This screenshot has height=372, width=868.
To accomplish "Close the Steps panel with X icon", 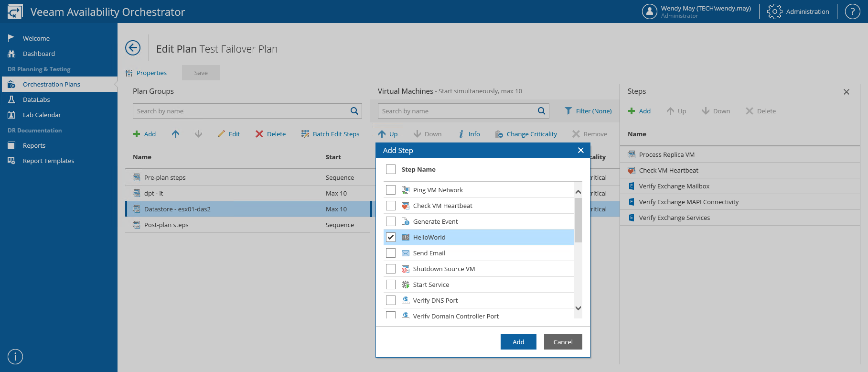I will click(847, 92).
